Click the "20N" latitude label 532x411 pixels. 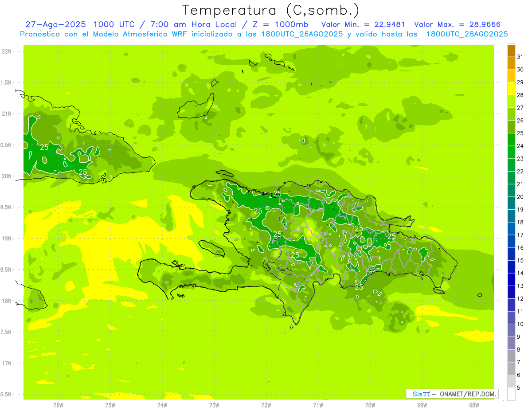coord(7,176)
